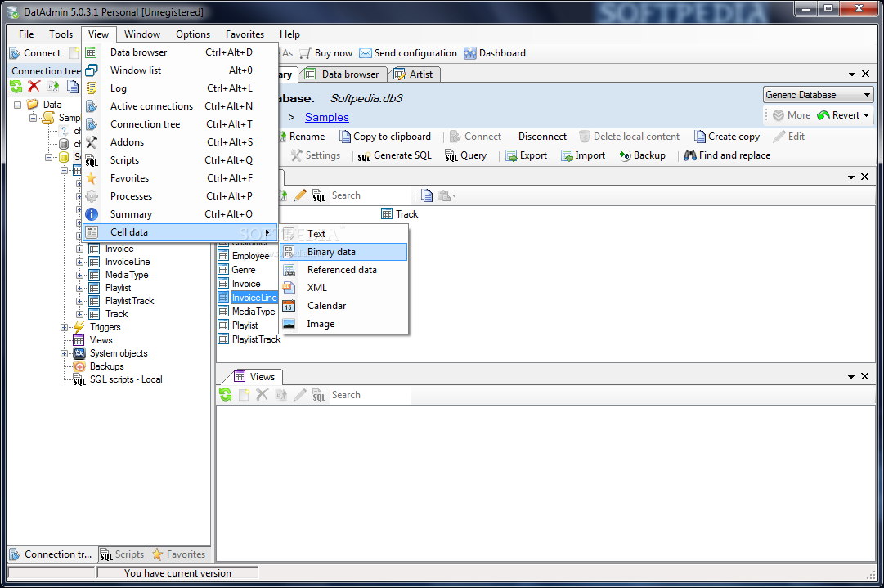Screen dimensions: 884x588
Task: Open the Dashboard from toolbar
Action: tap(495, 53)
